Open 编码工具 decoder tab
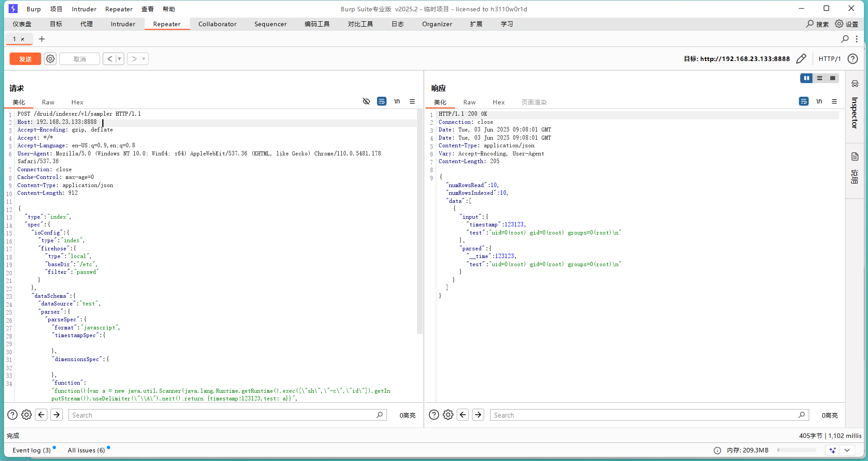The height and width of the screenshot is (461, 868). point(317,24)
